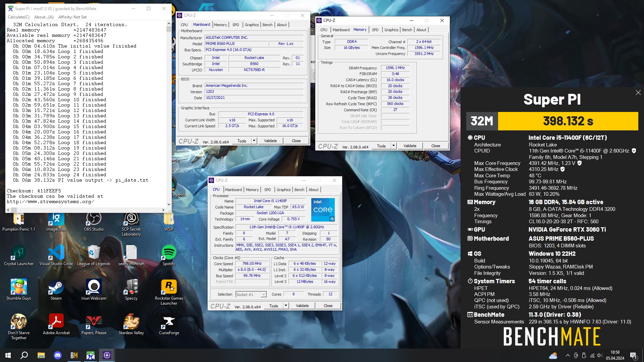644x362 pixels.
Task: Launch Spotify from the desktop
Action: [169, 256]
